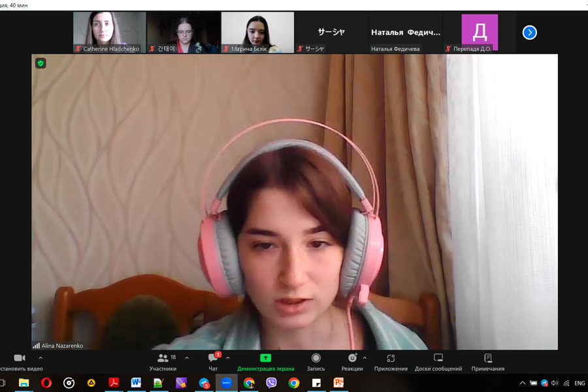Switch ENG input language indicator
This screenshot has width=588, height=392.
(x=580, y=383)
